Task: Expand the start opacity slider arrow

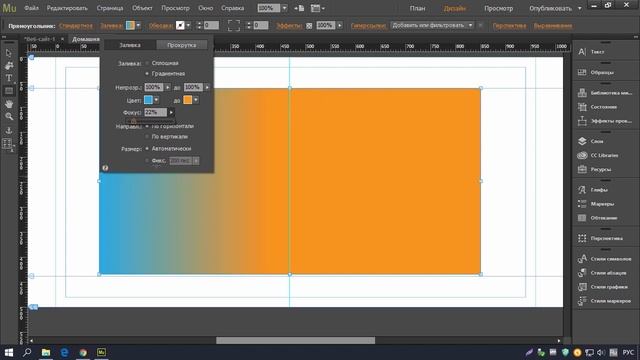Action: pyautogui.click(x=168, y=87)
